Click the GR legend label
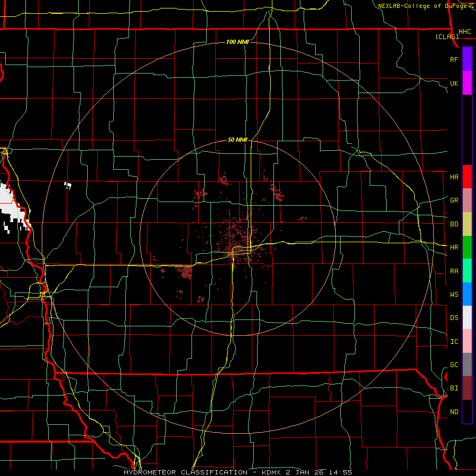Image resolution: width=476 pixels, height=476 pixels. pyautogui.click(x=454, y=200)
